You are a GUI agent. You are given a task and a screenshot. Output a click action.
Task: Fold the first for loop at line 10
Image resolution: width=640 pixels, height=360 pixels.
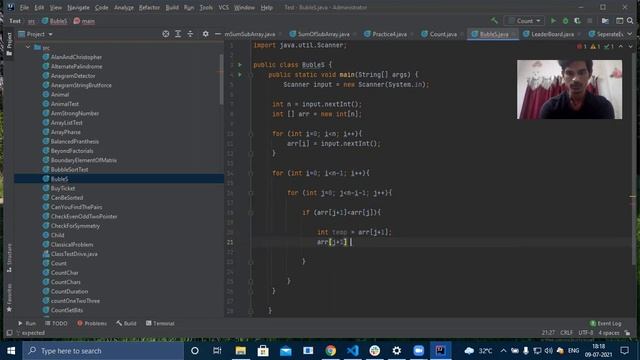(251, 134)
